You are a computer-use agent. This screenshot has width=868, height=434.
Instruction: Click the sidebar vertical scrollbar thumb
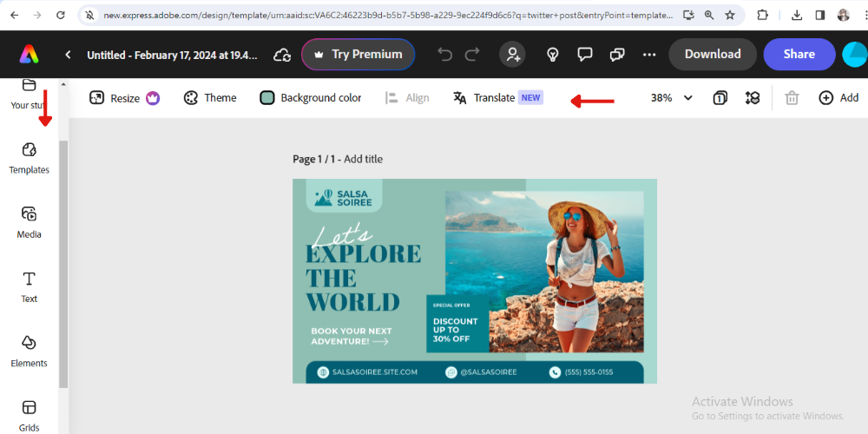coord(63,264)
